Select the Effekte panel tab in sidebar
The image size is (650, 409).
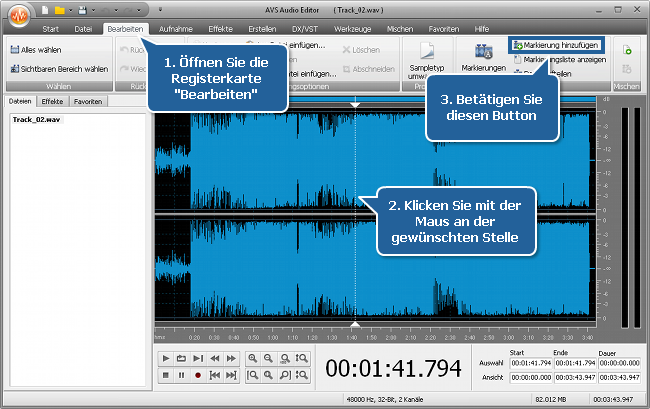[52, 101]
